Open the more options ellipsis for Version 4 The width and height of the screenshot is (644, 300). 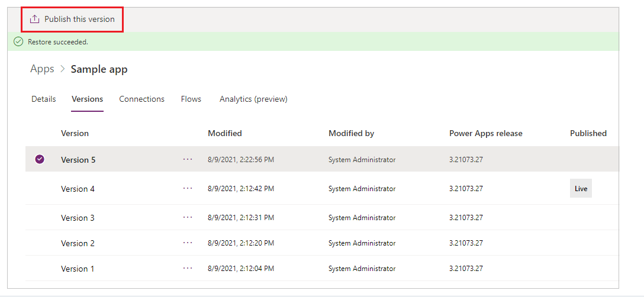(188, 188)
